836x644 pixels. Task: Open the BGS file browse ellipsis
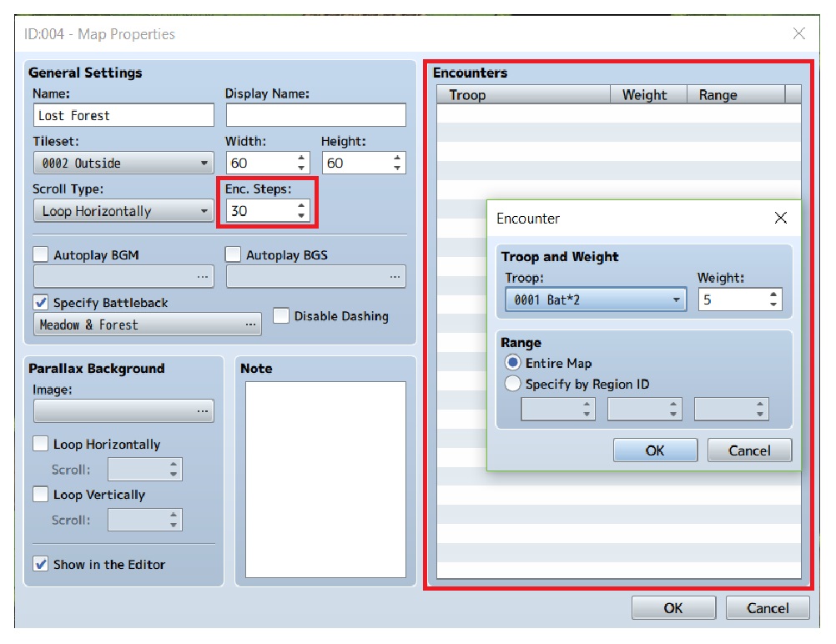click(395, 277)
